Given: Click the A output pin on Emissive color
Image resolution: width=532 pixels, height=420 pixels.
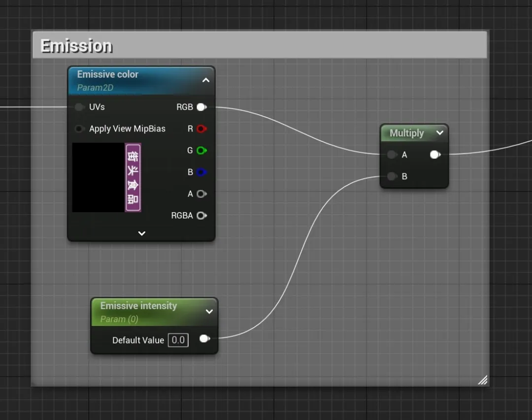Looking at the screenshot, I should [201, 194].
